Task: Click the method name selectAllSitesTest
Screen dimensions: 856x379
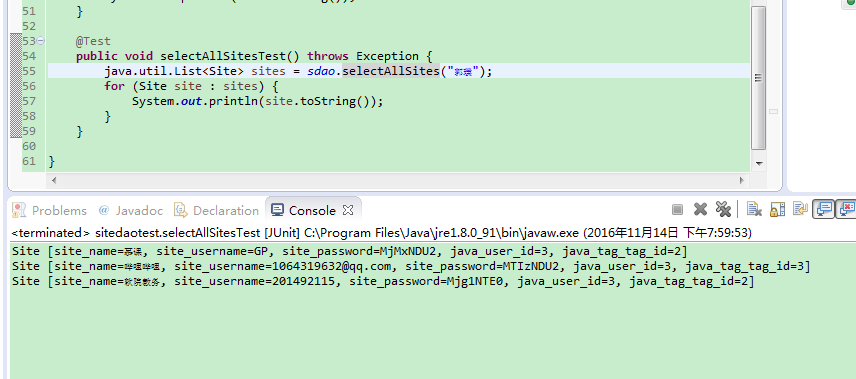Action: click(223, 56)
